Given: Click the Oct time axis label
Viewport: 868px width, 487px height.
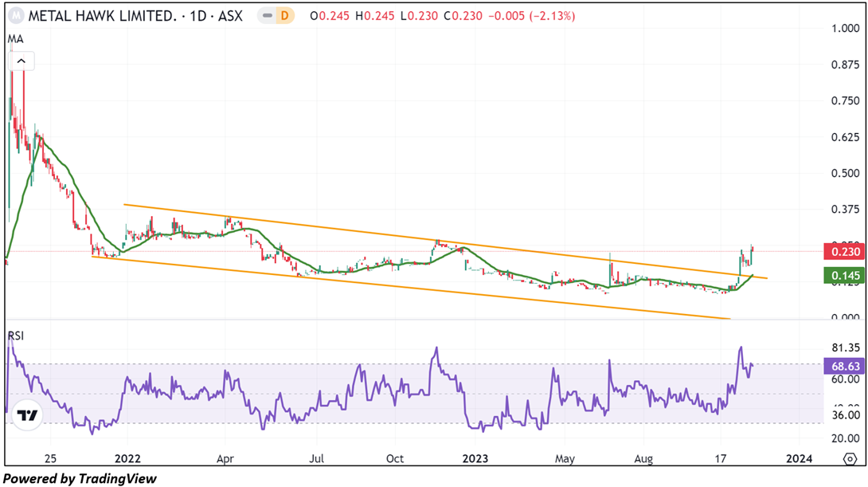Looking at the screenshot, I should tap(395, 459).
